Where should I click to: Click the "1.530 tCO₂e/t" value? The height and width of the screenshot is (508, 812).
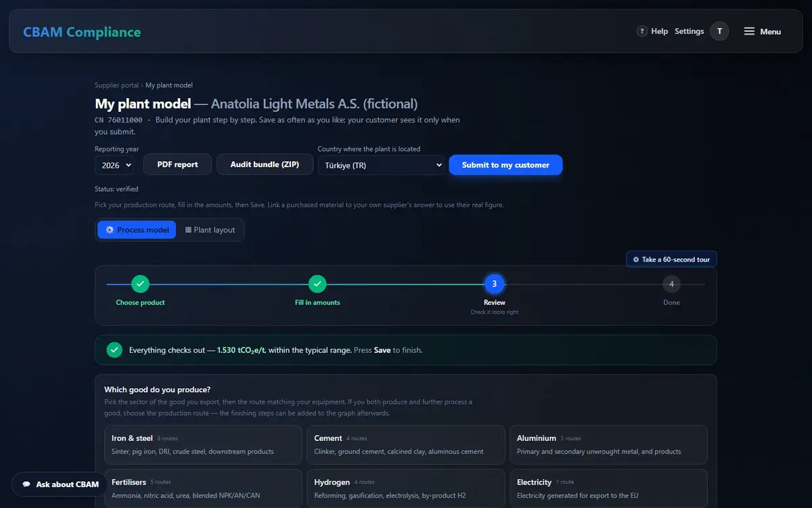coord(242,350)
